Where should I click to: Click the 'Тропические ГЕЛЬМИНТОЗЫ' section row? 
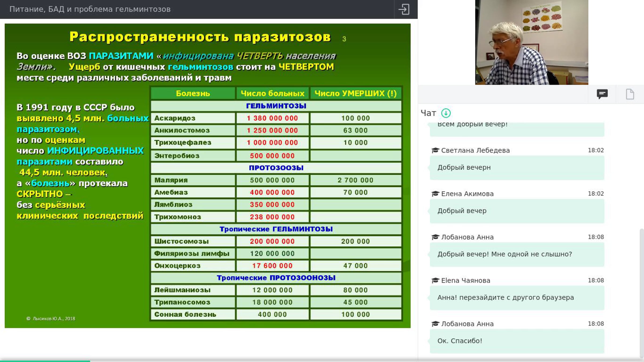[x=276, y=229]
